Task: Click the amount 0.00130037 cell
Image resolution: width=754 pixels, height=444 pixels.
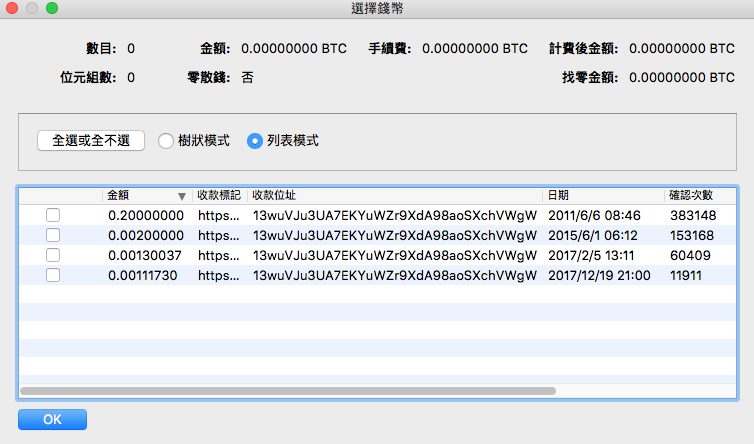Action: [x=145, y=255]
